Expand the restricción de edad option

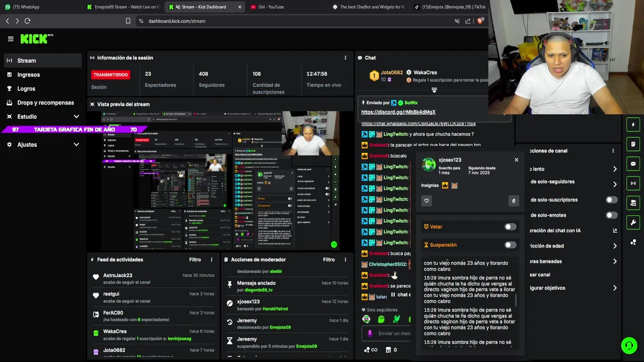pos(614,246)
